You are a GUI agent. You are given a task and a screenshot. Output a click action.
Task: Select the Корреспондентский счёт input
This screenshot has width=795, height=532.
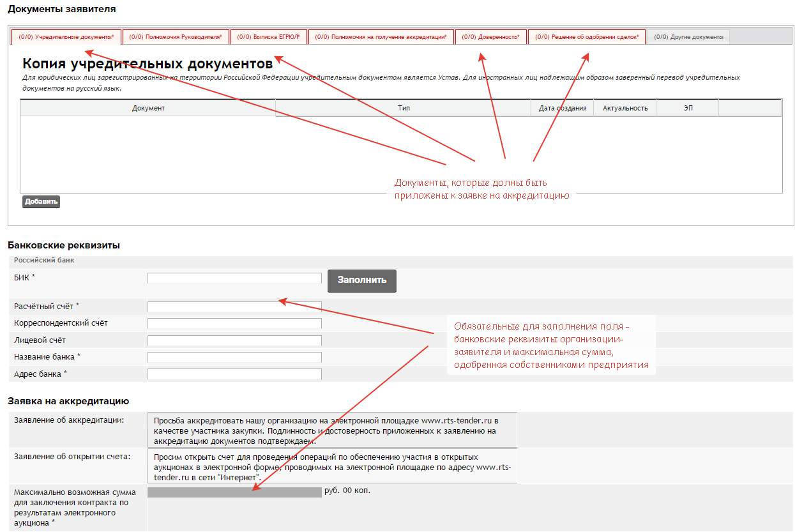coord(234,323)
